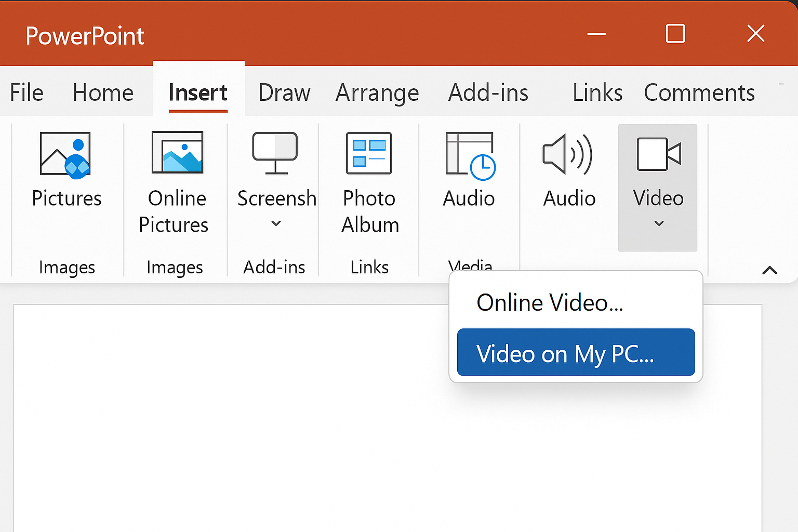Choose Video on My PC... option
The width and height of the screenshot is (798, 532).
[x=576, y=352]
